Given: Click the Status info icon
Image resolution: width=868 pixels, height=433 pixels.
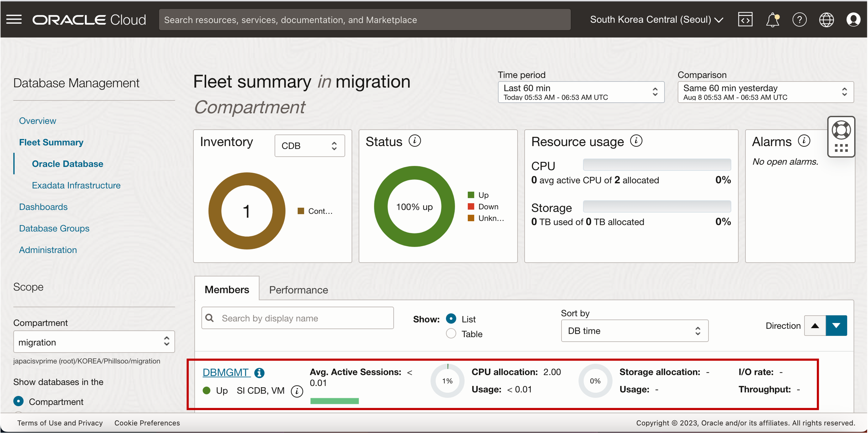Looking at the screenshot, I should coord(415,141).
